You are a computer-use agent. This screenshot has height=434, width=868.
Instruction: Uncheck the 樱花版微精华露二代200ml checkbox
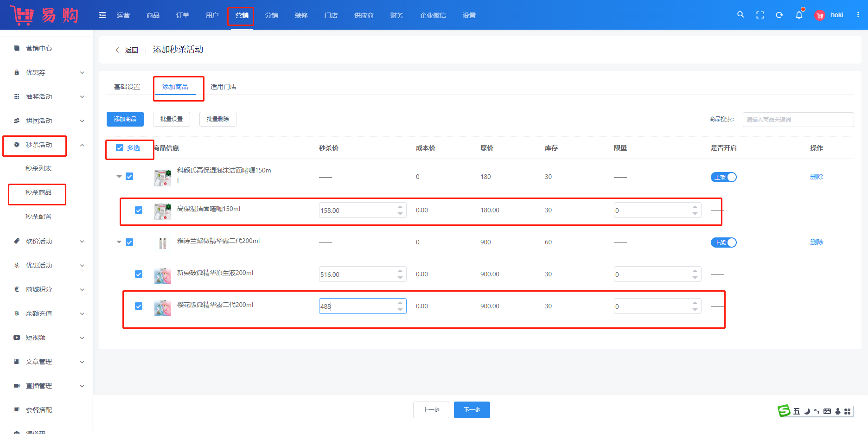139,306
